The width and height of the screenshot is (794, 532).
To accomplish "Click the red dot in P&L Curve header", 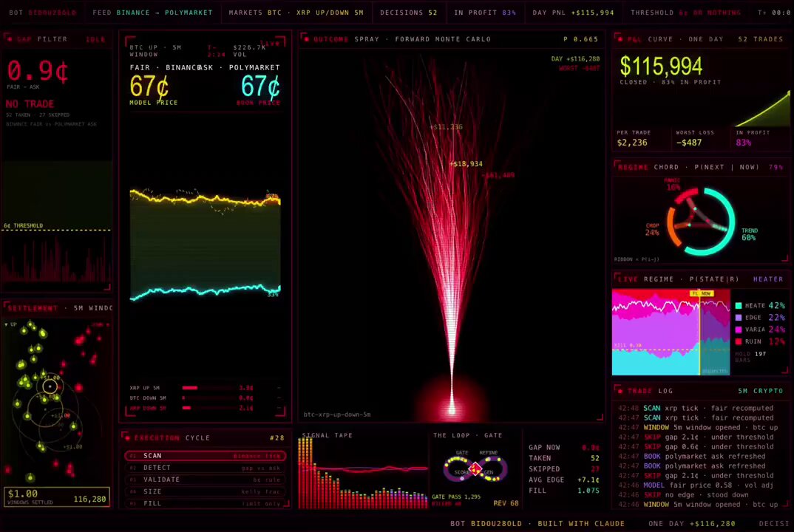I will [x=620, y=39].
